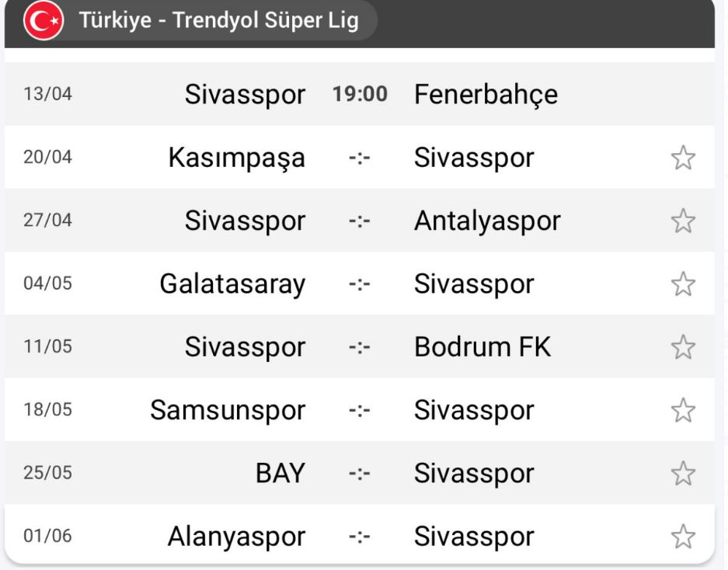Open the Bodrum FK team name
728x570 pixels.
482,347
